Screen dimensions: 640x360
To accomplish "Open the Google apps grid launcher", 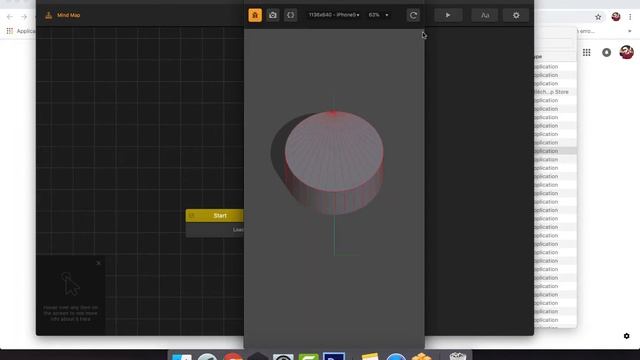I will [x=587, y=52].
